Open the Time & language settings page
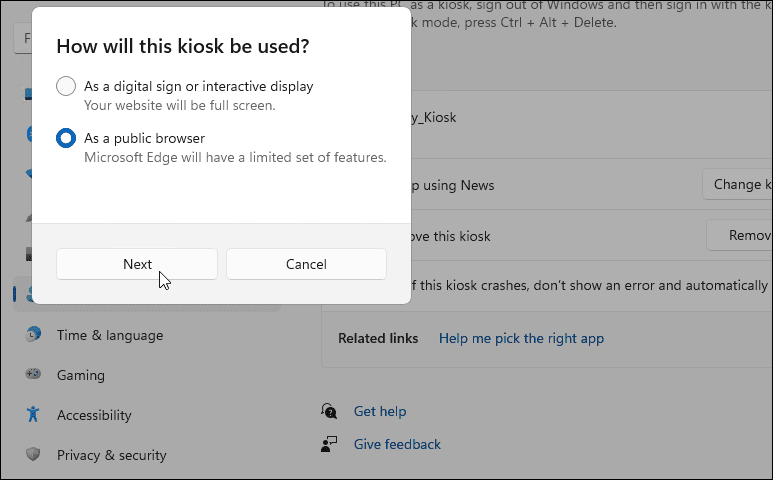The width and height of the screenshot is (773, 480). click(110, 335)
